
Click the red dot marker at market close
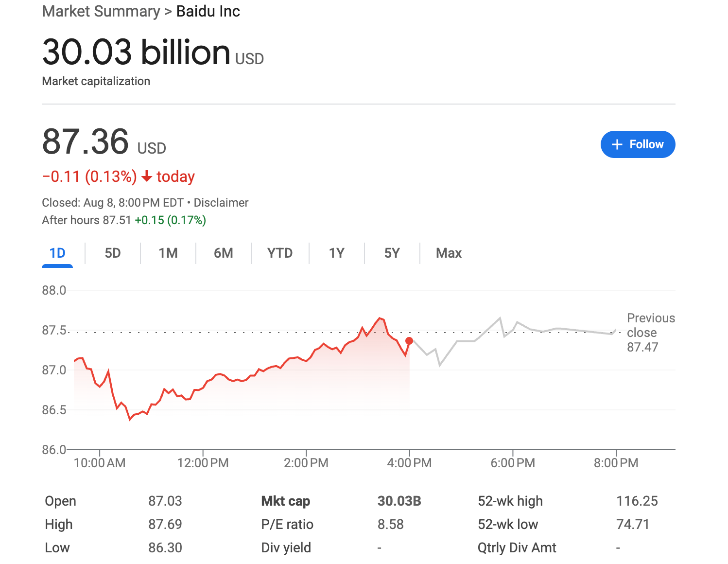pos(409,341)
